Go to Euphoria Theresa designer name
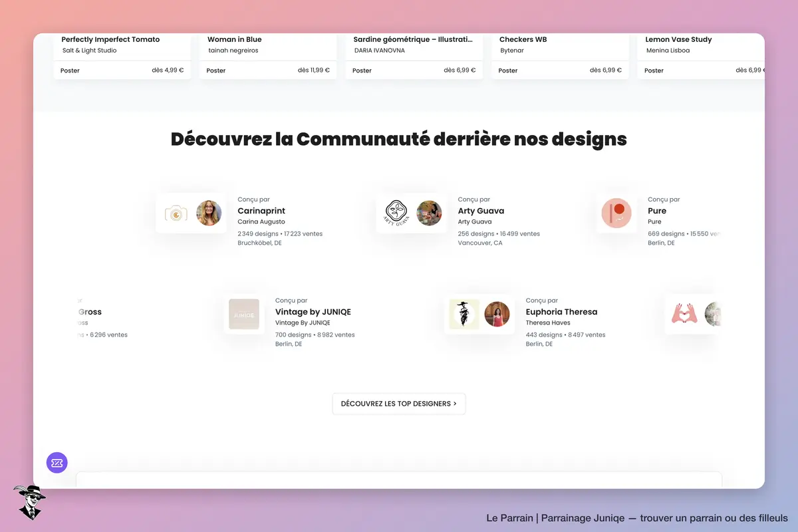The width and height of the screenshot is (798, 532). [x=561, y=312]
